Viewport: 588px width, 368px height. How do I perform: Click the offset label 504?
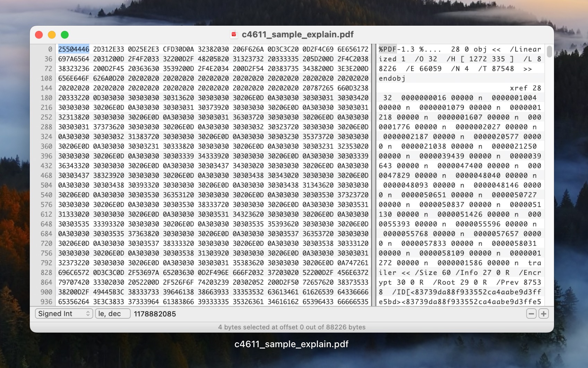(46, 185)
